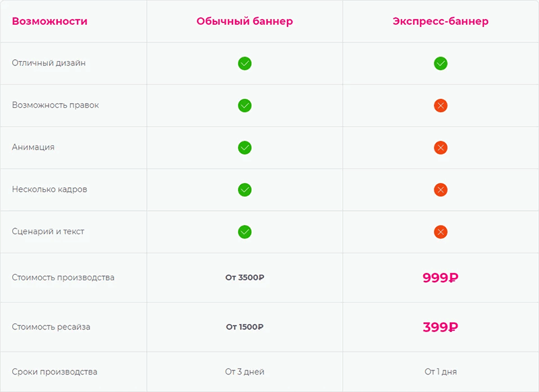Viewport: 539px width, 392px height.
Task: Click the Стоимость производства row label
Action: [63, 277]
